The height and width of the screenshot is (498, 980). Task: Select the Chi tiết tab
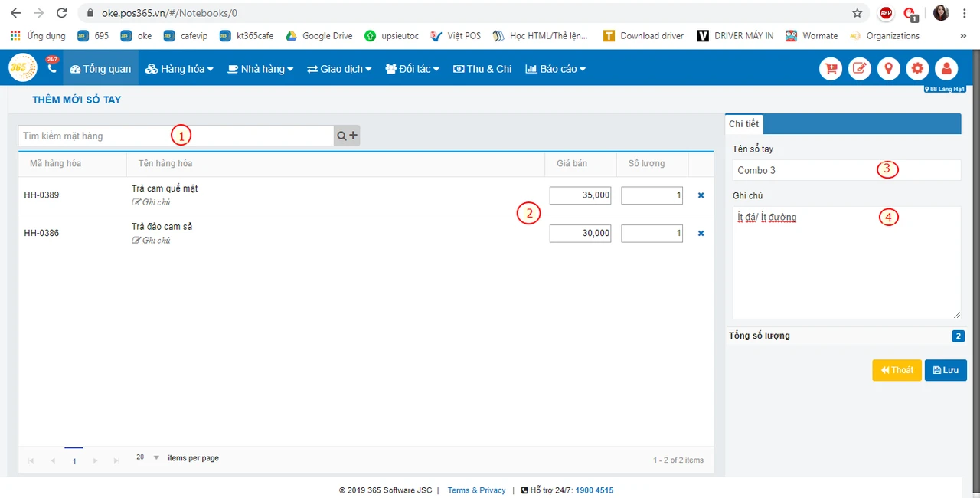744,124
